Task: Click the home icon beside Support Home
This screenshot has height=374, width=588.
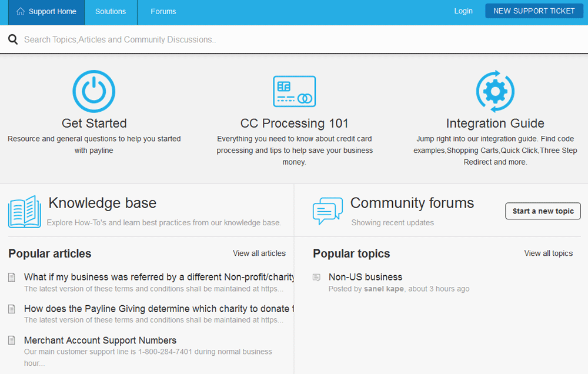Action: coord(21,11)
